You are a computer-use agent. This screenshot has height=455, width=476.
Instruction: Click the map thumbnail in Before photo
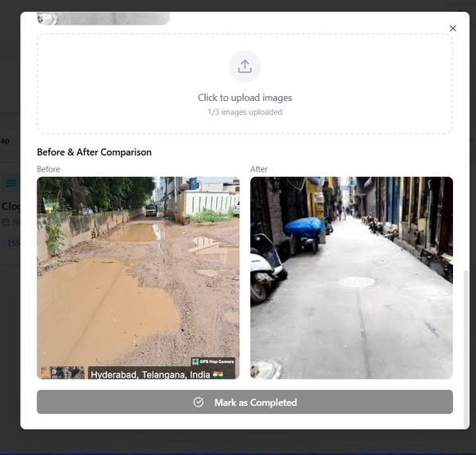[63, 372]
